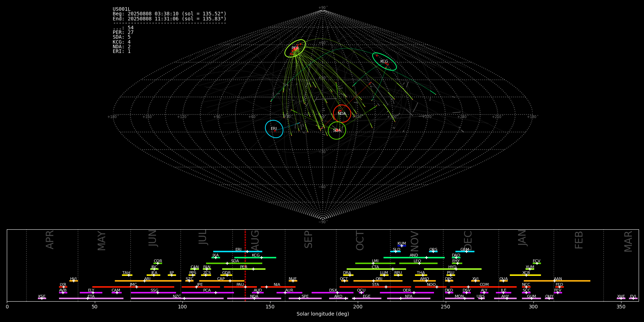Click the cyan ERI bar in the timeline
Image resolution: width=644 pixels, height=322 pixels.
pos(238,252)
